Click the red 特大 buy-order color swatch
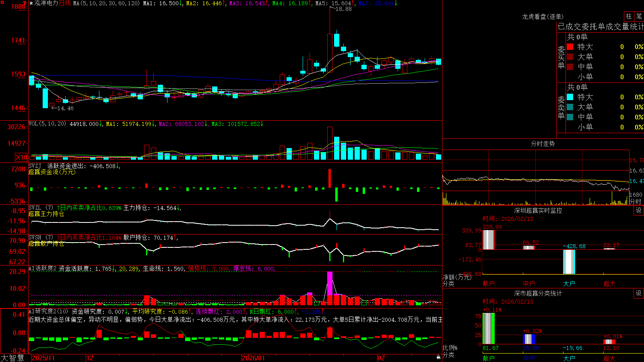The image size is (644, 362). click(x=570, y=47)
